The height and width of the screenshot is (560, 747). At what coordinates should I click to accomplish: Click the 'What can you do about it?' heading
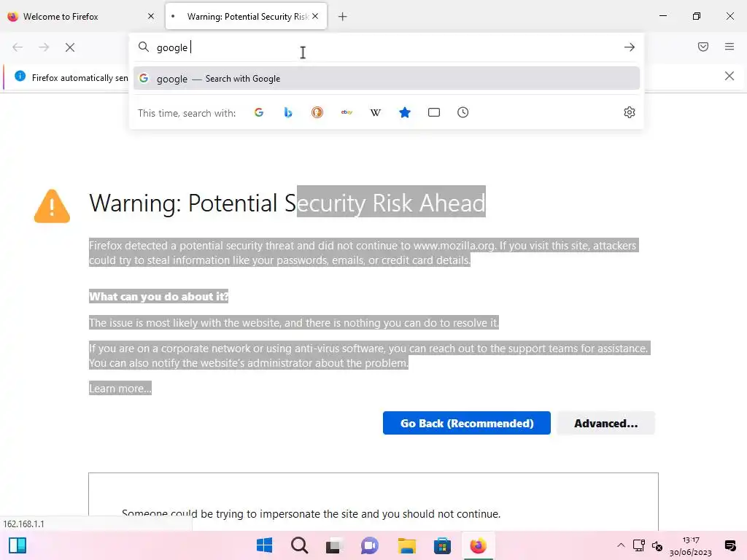click(x=158, y=297)
